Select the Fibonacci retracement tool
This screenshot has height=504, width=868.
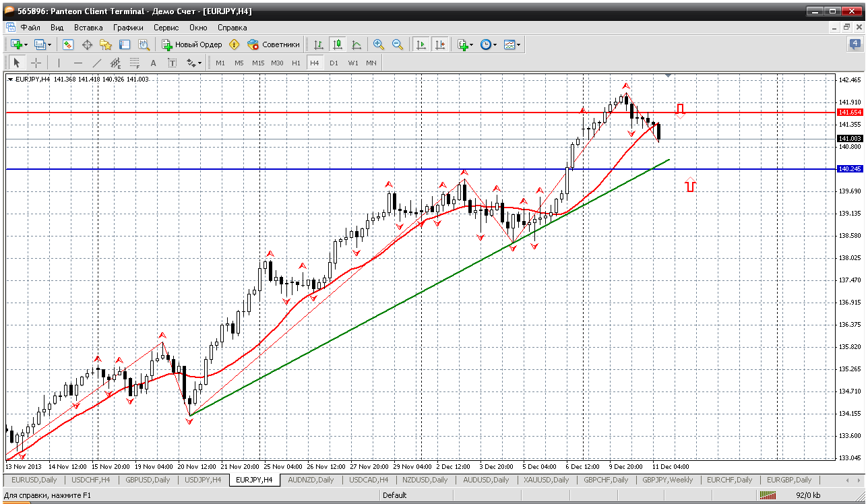pyautogui.click(x=134, y=63)
